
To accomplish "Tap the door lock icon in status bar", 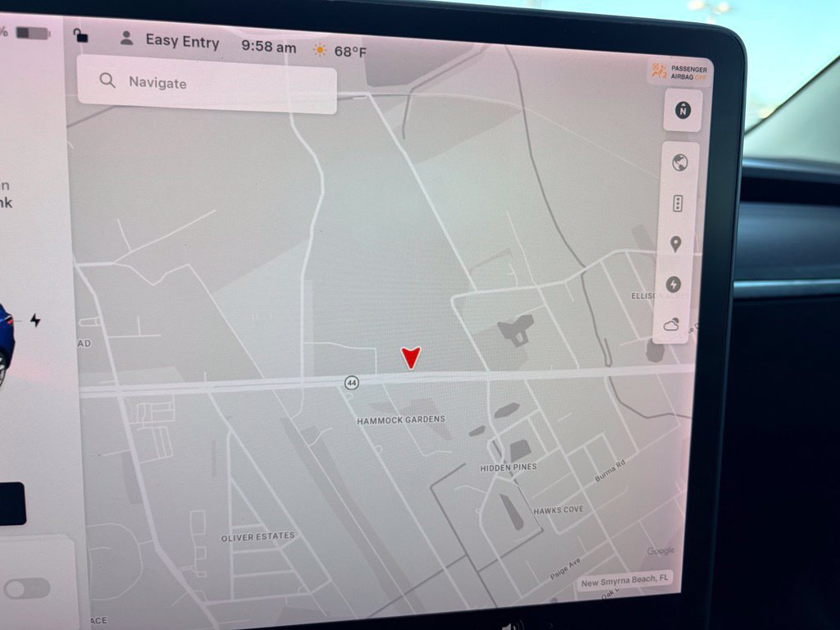I will coord(80,35).
